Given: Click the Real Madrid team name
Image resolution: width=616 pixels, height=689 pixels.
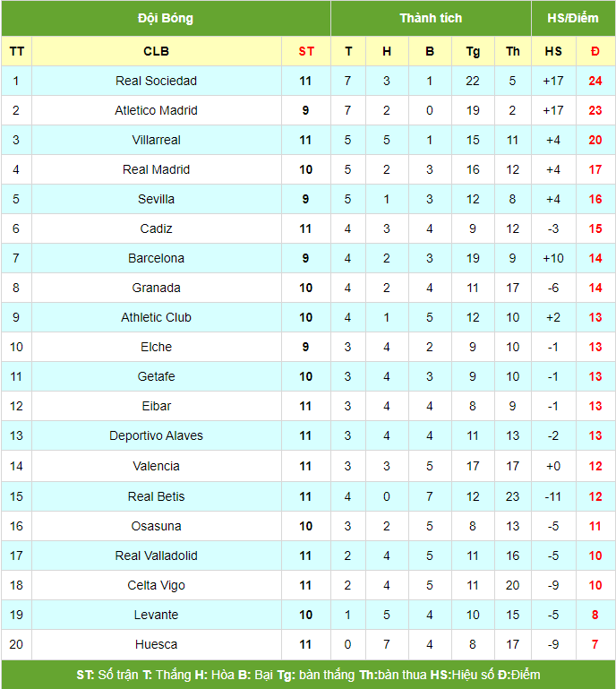Looking at the screenshot, I should (x=156, y=169).
